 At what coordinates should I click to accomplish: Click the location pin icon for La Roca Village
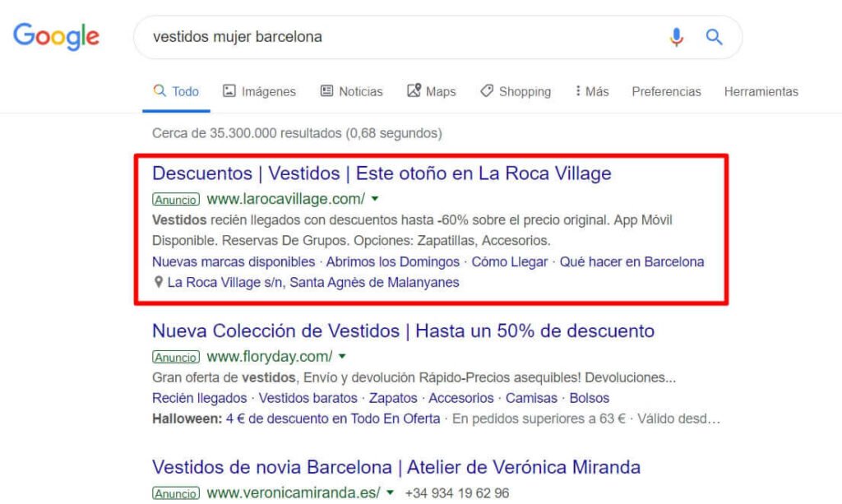159,282
